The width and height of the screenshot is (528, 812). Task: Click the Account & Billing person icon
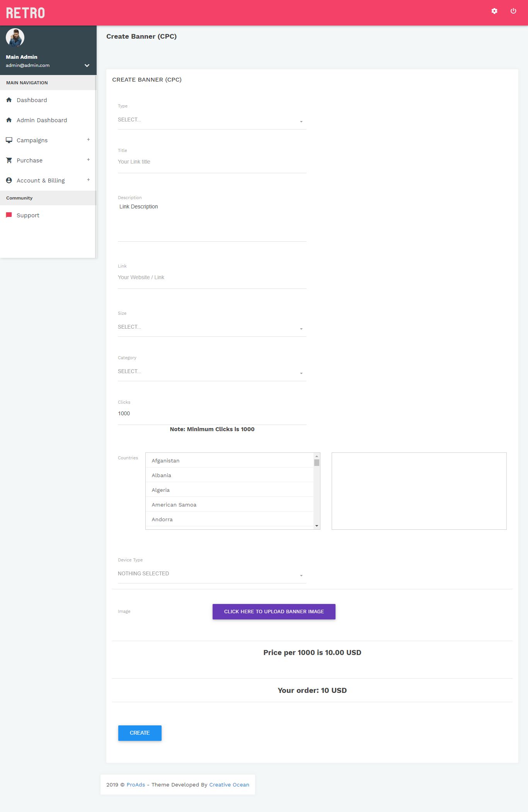9,181
